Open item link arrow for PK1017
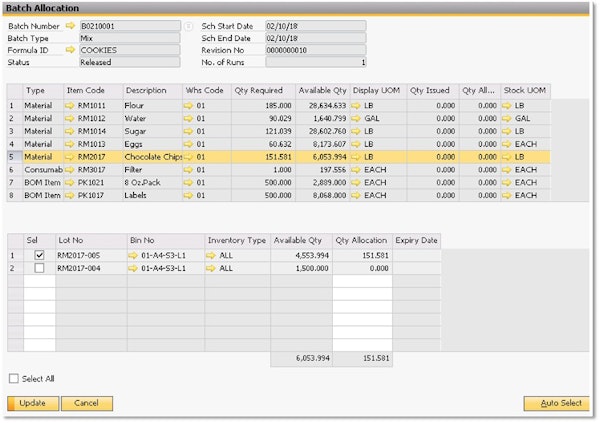 pos(69,195)
